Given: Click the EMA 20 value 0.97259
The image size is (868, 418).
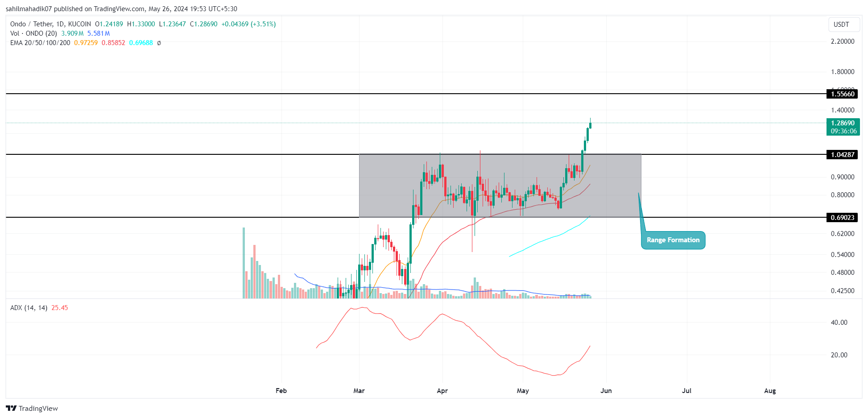Looking at the screenshot, I should tap(86, 43).
